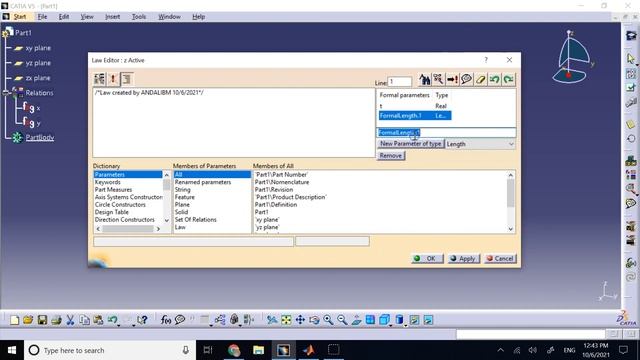This screenshot has height=360, width=640.
Task: Click the red exclamation syntax check icon
Action: click(113, 79)
